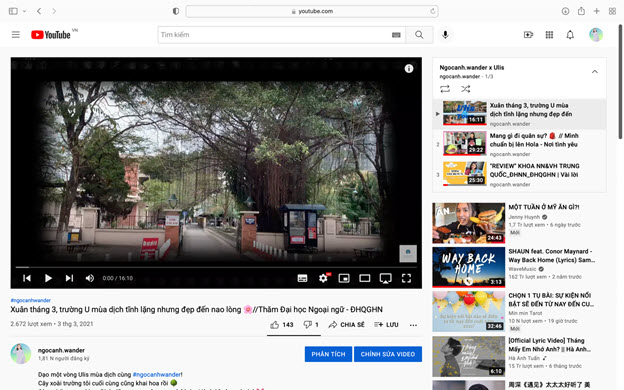Screen dimensions: 624x390
Task: Click the page vertical scrollbar
Action: tap(620, 82)
